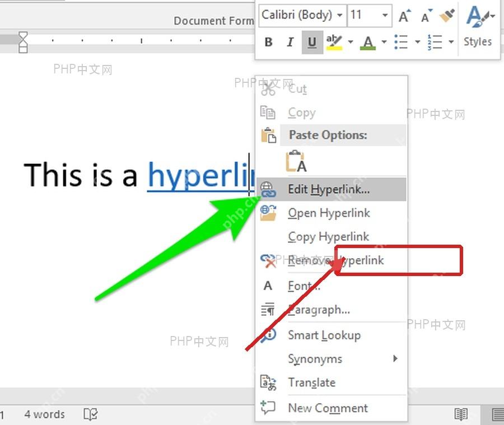Screen dimensions: 504x425
Task: Click the blue hyperlink text in document
Action: tap(201, 176)
